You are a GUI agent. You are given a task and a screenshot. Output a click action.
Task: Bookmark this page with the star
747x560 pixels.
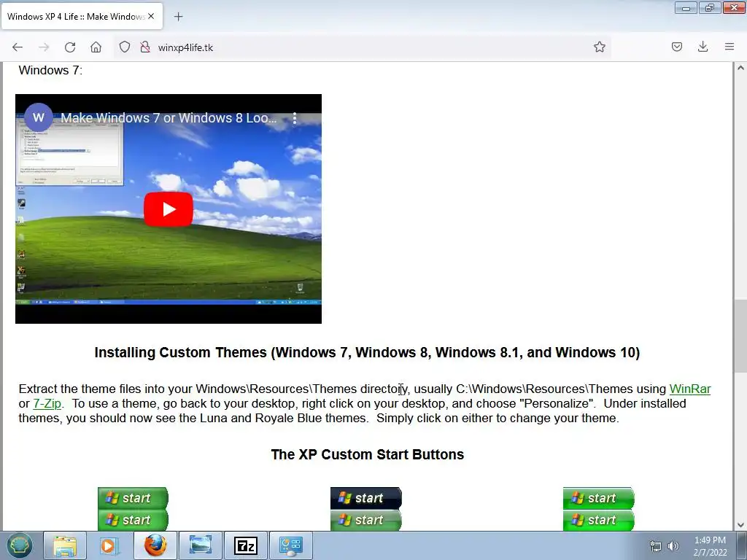coord(600,47)
